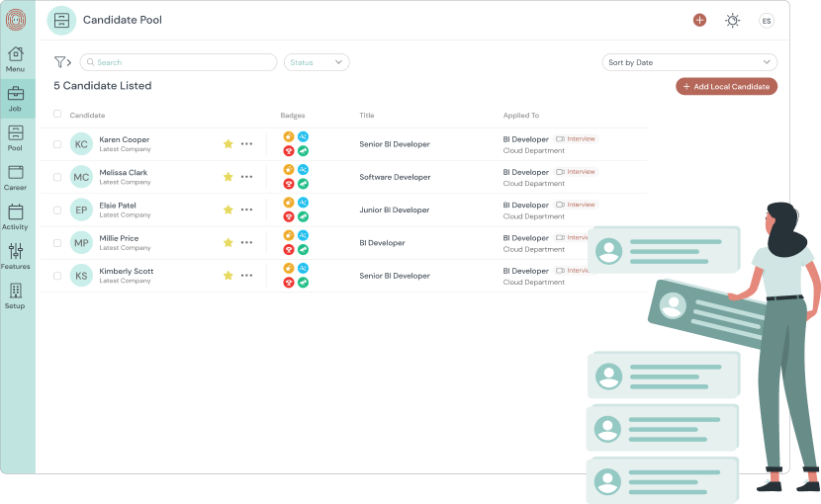Click the red plus icon in header

click(699, 20)
